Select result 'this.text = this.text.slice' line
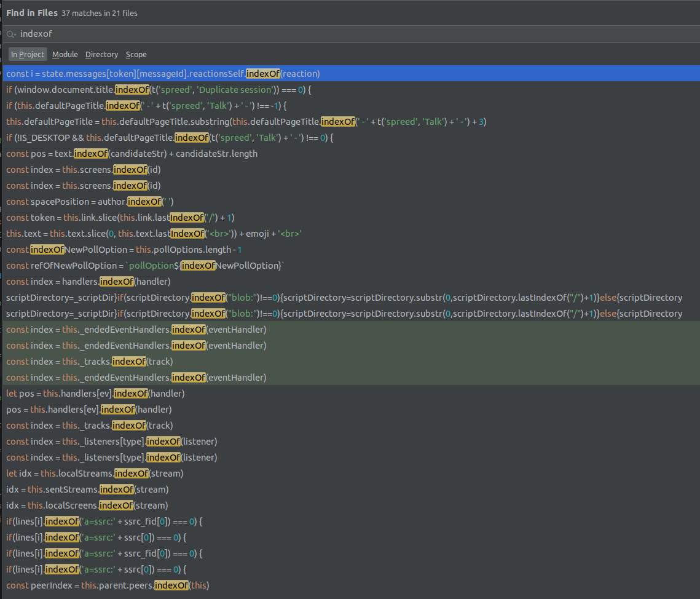Image resolution: width=700 pixels, height=599 pixels. coord(352,234)
